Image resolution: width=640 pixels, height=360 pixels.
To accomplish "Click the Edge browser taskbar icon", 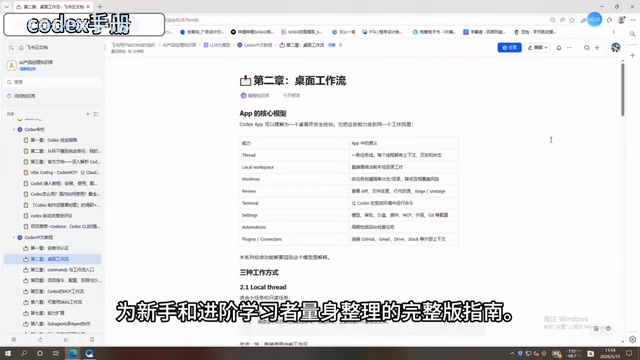I will coord(73,353).
